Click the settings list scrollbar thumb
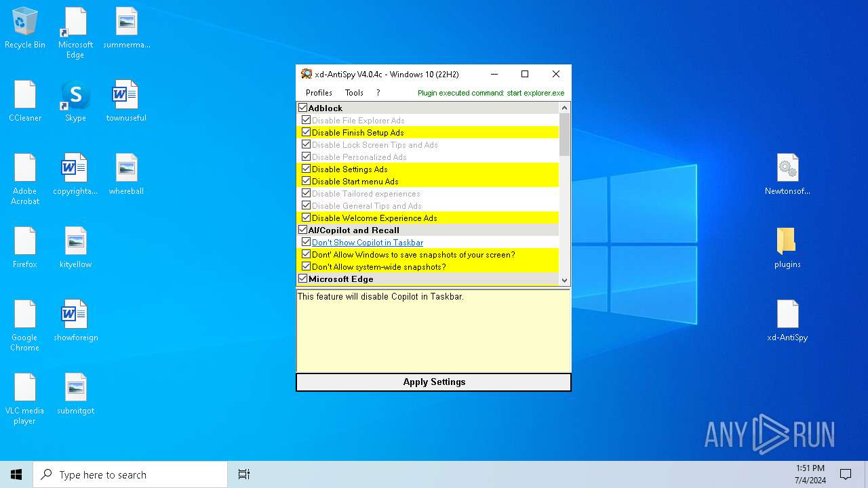The height and width of the screenshot is (488, 868). (x=564, y=134)
